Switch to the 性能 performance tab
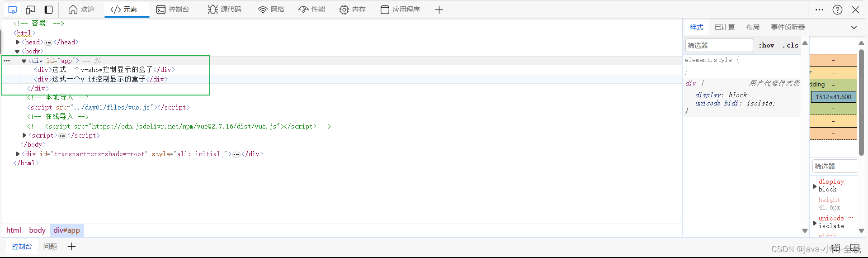 click(312, 10)
